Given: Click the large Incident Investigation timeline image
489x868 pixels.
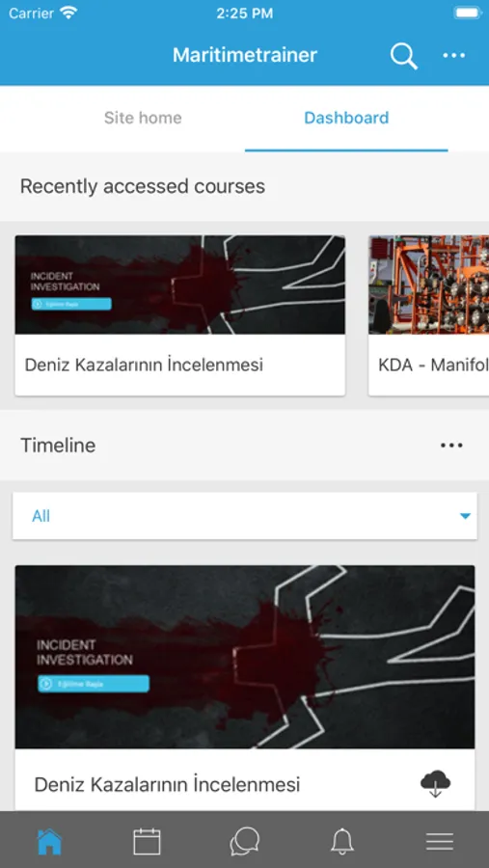Looking at the screenshot, I should click(245, 657).
